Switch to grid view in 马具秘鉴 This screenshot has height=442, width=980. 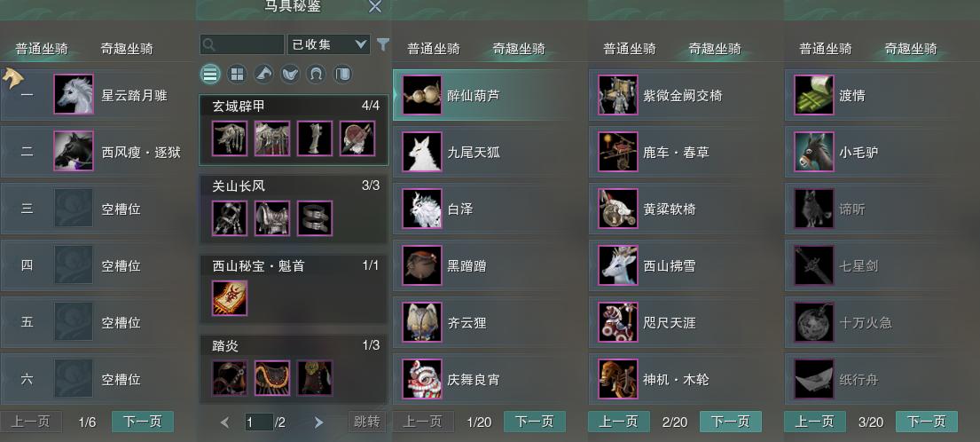coord(237,75)
